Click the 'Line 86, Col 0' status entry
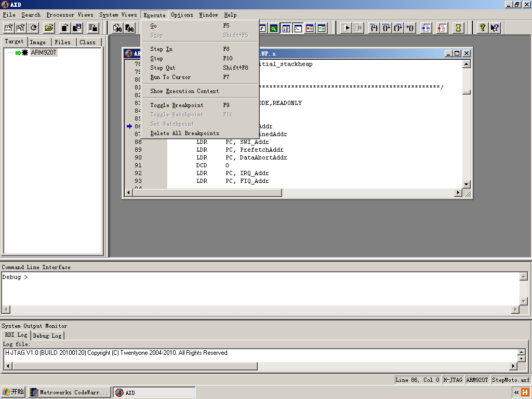 tap(418, 380)
